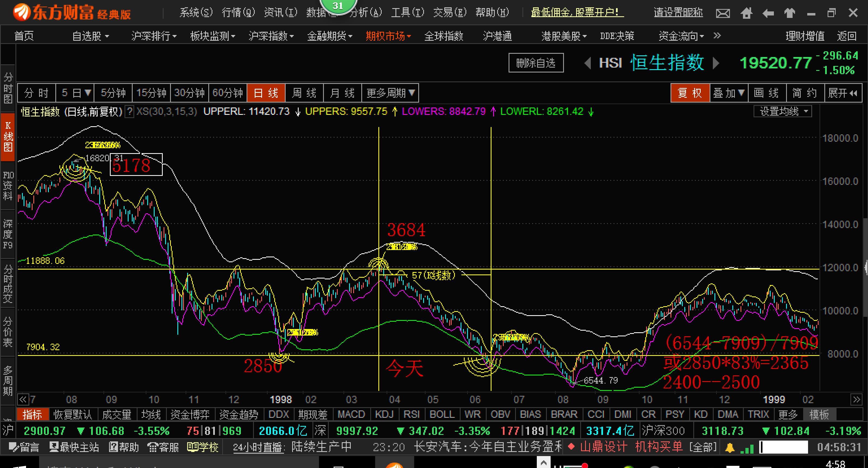This screenshot has width=868, height=468.
Task: Show more nav items with double chevron
Action: (x=717, y=35)
